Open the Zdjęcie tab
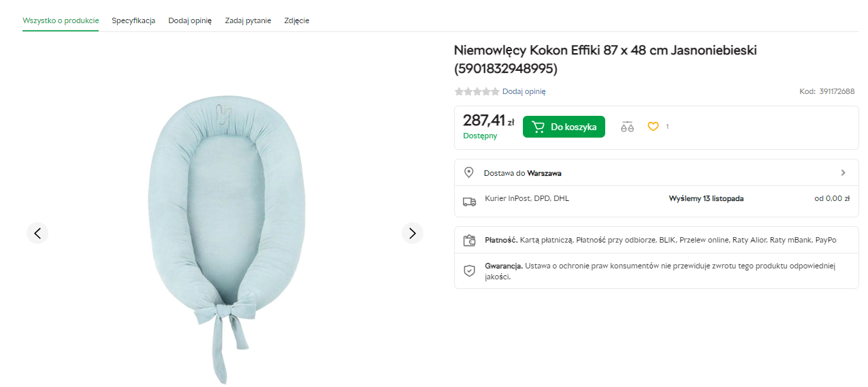 297,20
